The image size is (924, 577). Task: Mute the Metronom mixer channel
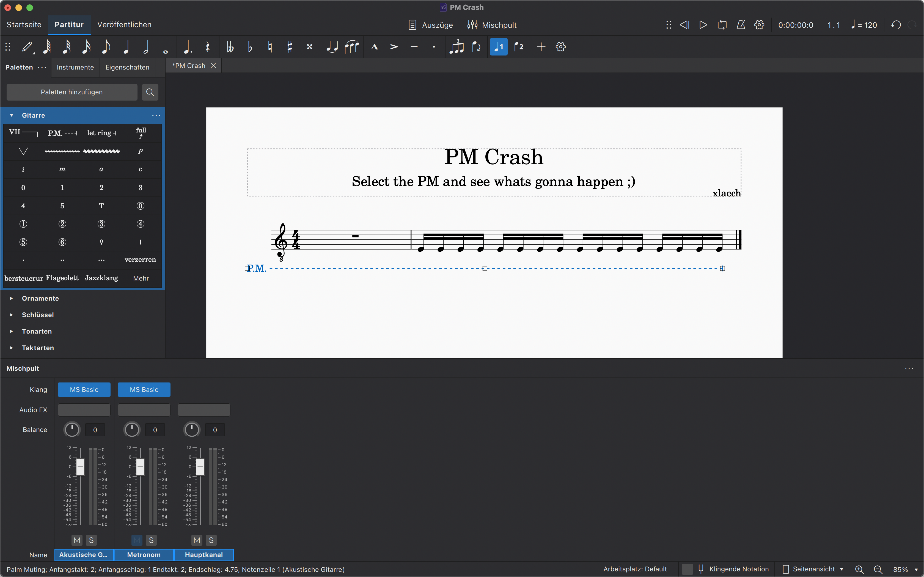click(x=137, y=540)
